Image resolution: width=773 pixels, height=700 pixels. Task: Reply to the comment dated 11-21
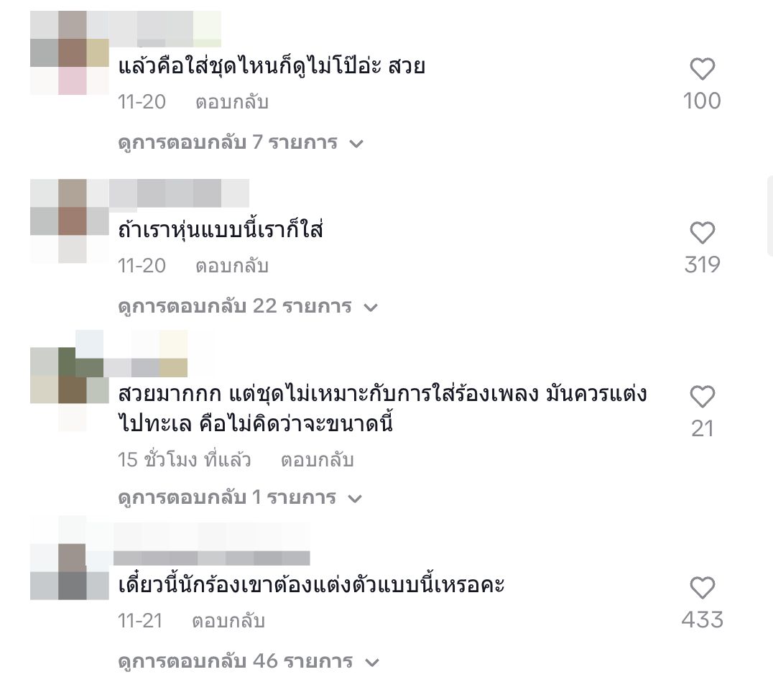228,620
